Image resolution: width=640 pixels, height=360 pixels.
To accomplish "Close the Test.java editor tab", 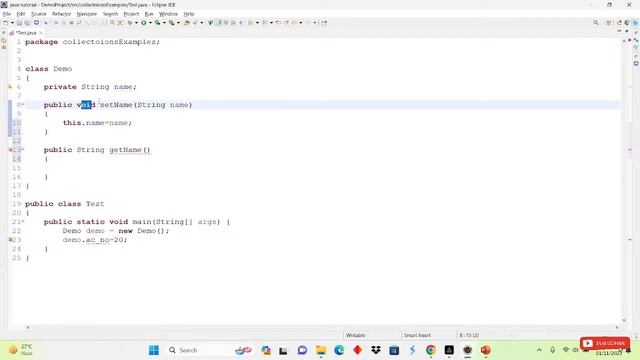I will click(41, 33).
